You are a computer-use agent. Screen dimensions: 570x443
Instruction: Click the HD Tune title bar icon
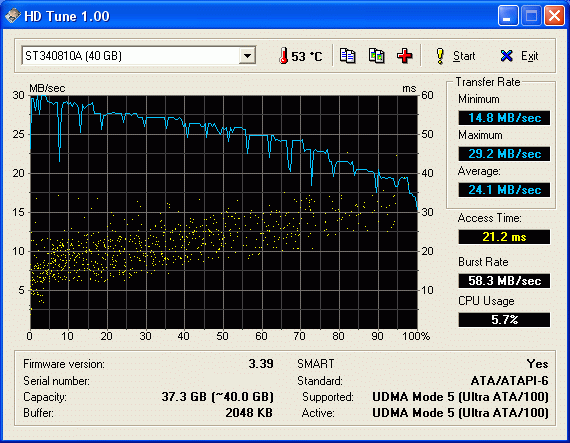12,16
